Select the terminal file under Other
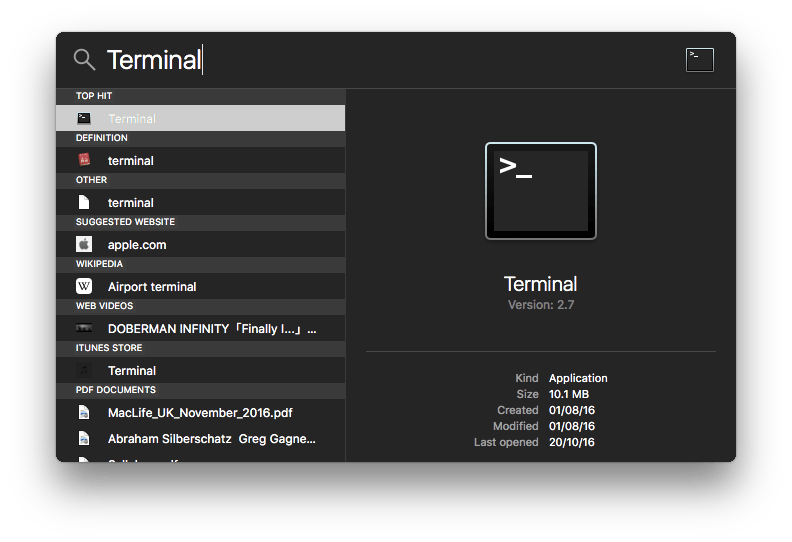The width and height of the screenshot is (792, 542). [x=201, y=203]
